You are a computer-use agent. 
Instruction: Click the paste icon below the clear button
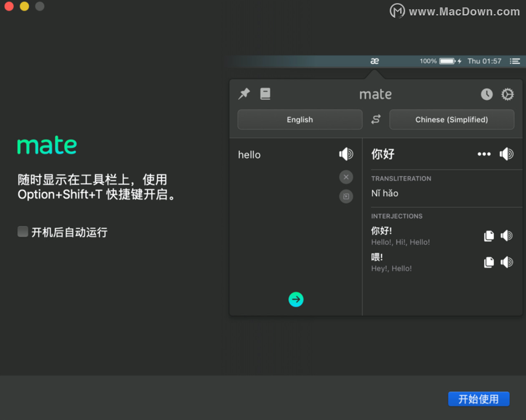(346, 196)
